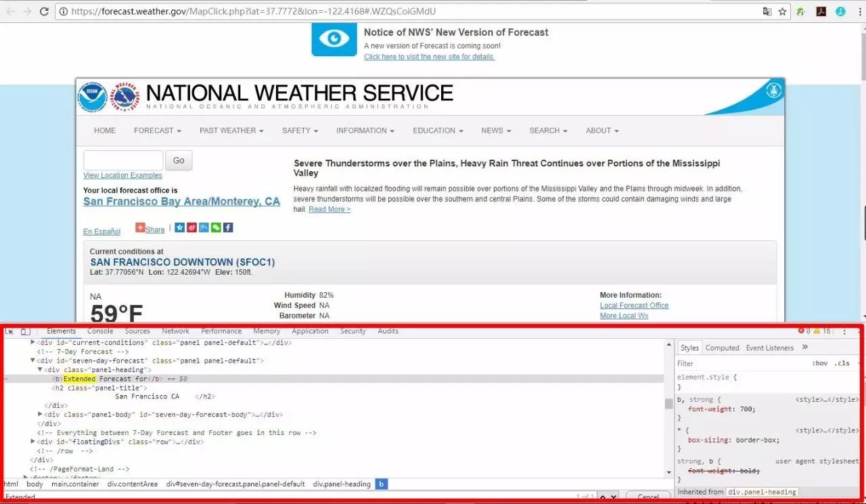Open DevTools customize three-dot menu
Image resolution: width=866 pixels, height=504 pixels.
coord(844,331)
